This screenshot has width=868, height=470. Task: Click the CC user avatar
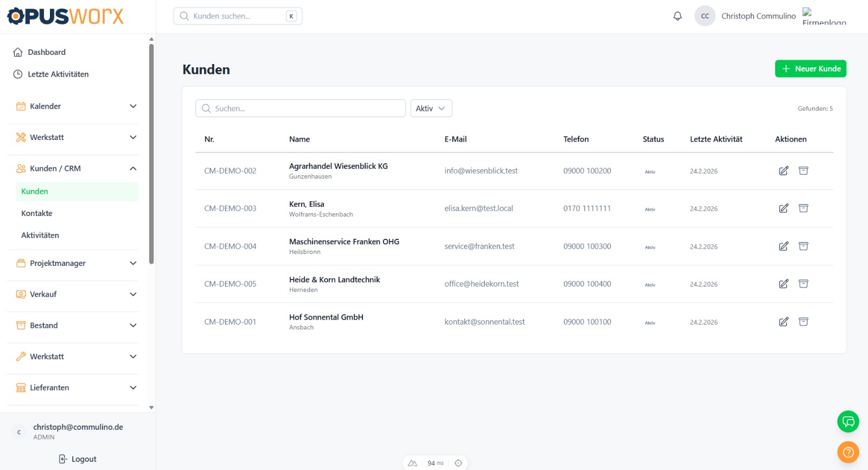(705, 16)
